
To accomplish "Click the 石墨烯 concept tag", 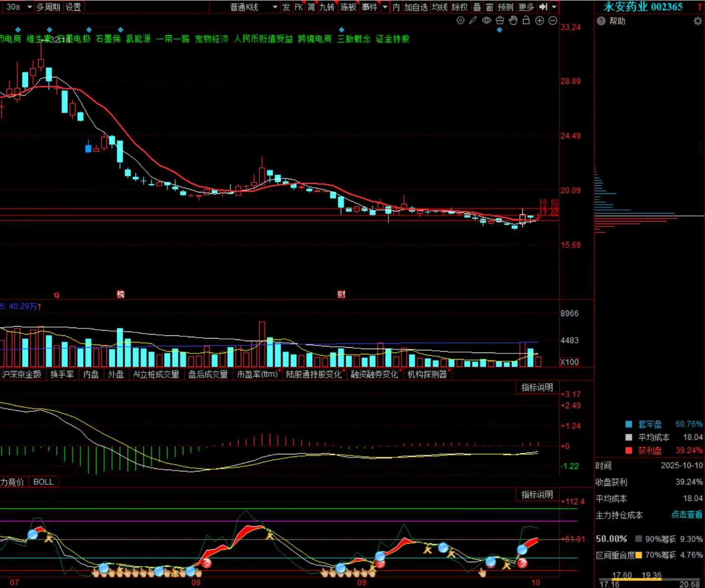I will (108, 39).
